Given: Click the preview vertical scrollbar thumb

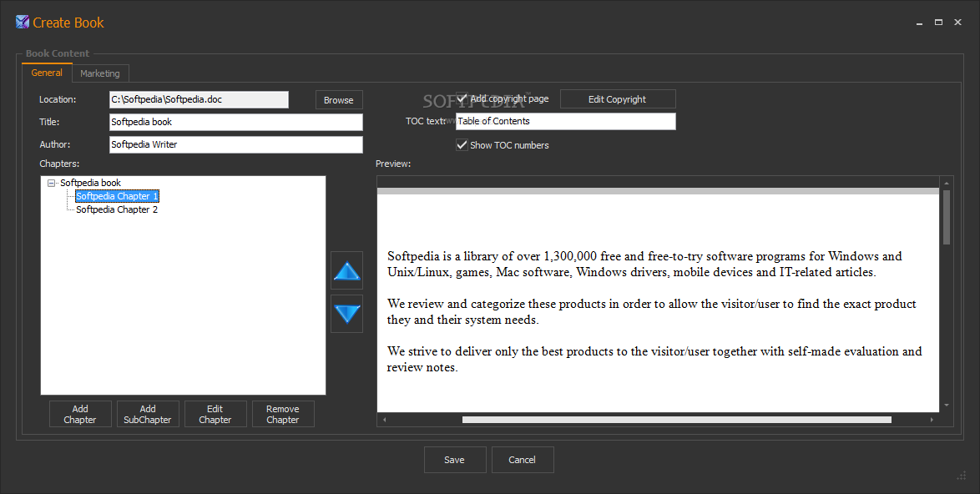Looking at the screenshot, I should point(947,217).
